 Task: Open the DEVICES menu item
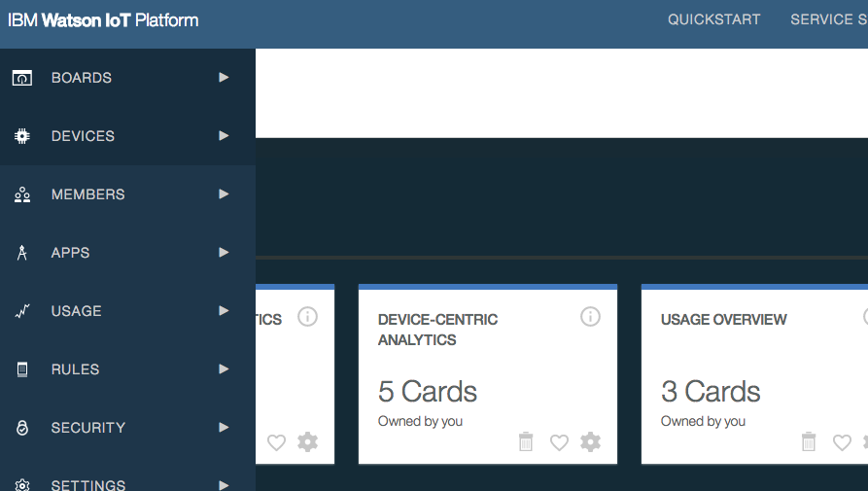(127, 136)
